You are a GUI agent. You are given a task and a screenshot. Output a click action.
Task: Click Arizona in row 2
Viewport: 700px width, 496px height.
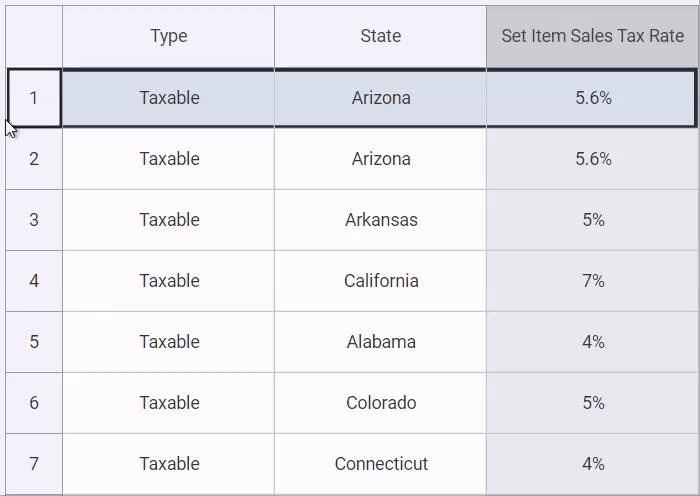(x=381, y=159)
